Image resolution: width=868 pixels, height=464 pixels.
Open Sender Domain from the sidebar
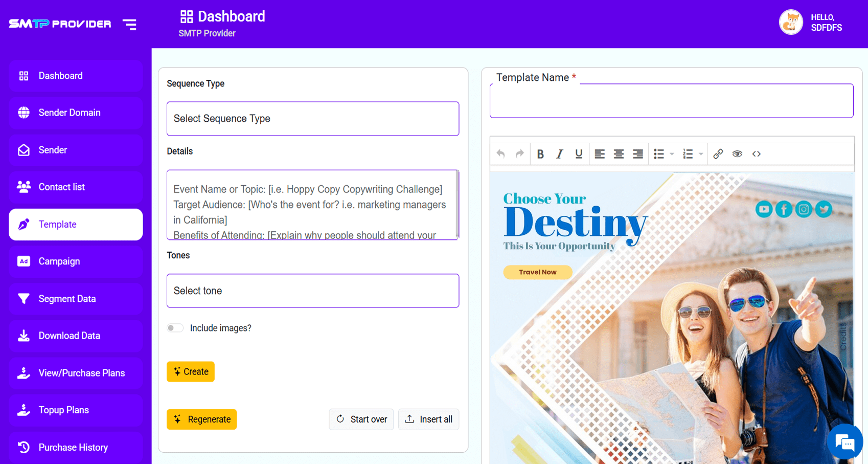point(76,113)
